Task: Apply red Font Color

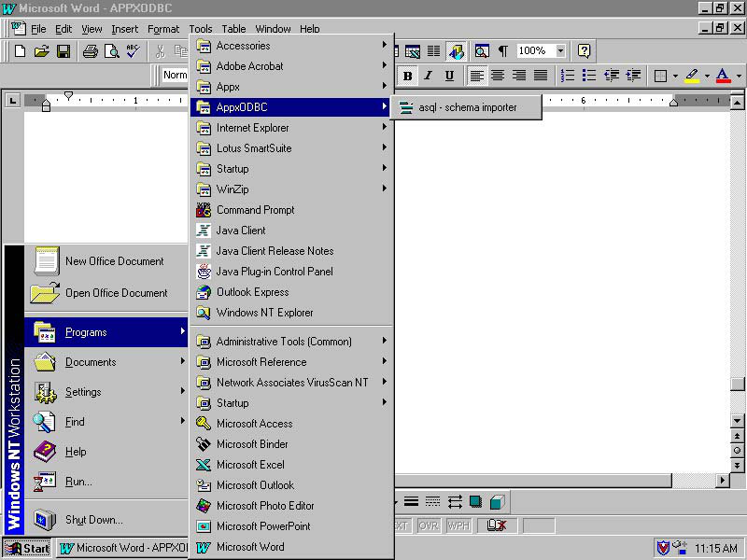Action: point(723,76)
